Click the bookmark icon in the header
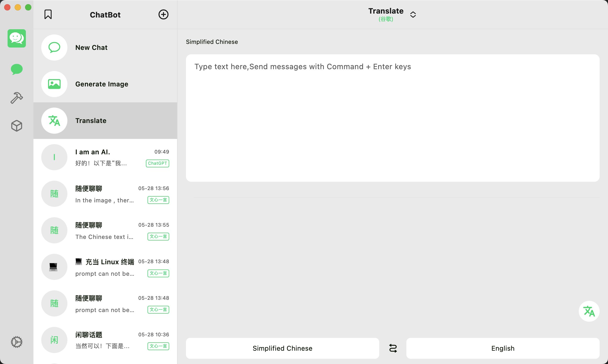The image size is (608, 364). pos(48,15)
